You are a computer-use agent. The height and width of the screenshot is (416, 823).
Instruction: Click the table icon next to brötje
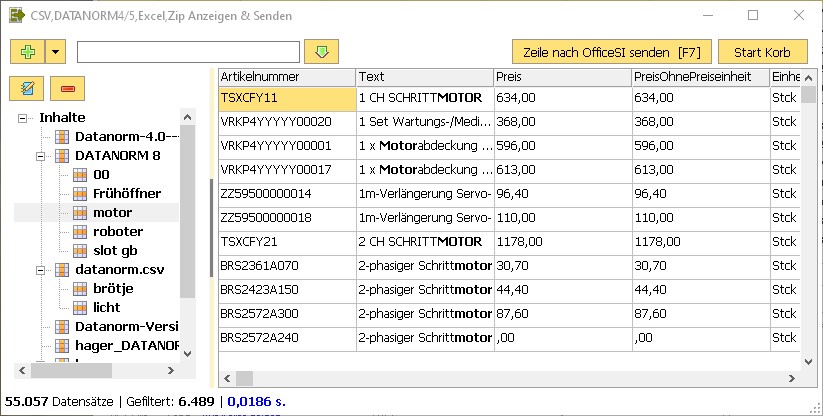[80, 288]
